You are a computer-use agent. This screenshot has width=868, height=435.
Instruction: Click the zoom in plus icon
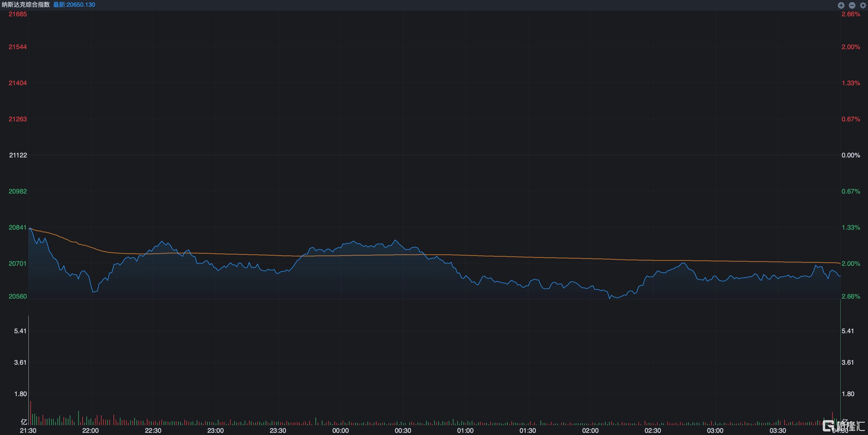coord(841,5)
